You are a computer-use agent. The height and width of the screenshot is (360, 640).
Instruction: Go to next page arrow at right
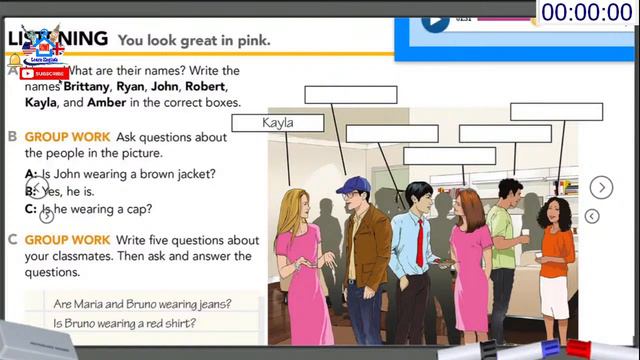click(x=601, y=187)
